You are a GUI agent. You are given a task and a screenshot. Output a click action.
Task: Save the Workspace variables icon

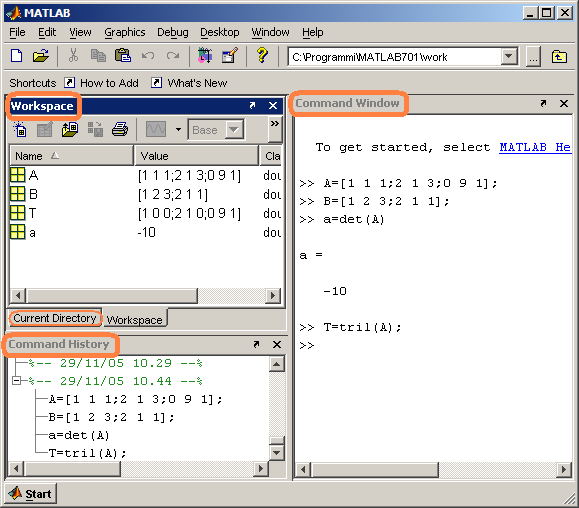(x=95, y=130)
